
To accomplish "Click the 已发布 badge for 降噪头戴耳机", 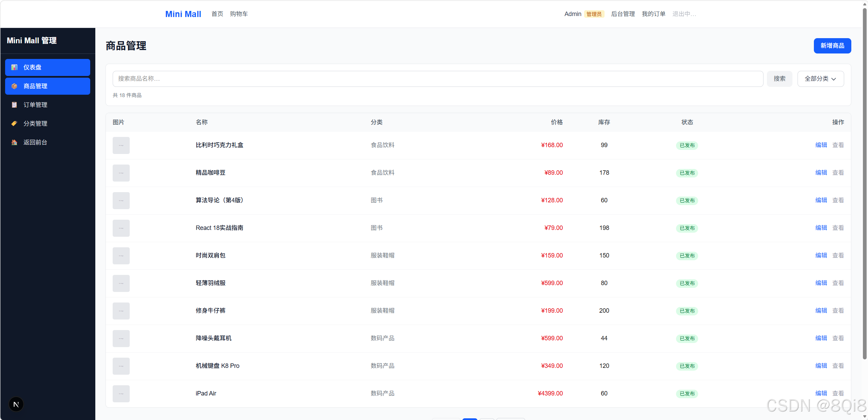I will pyautogui.click(x=687, y=339).
